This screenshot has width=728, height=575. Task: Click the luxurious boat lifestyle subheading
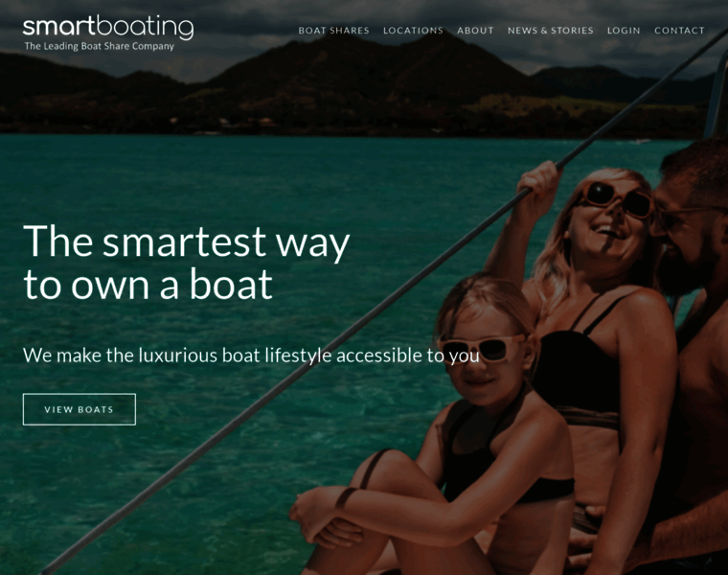click(251, 356)
